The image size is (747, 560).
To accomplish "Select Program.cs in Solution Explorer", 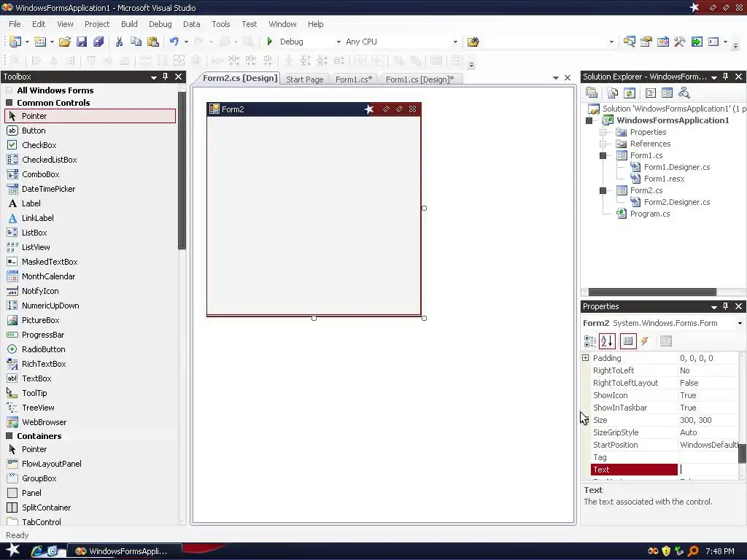I will point(650,214).
